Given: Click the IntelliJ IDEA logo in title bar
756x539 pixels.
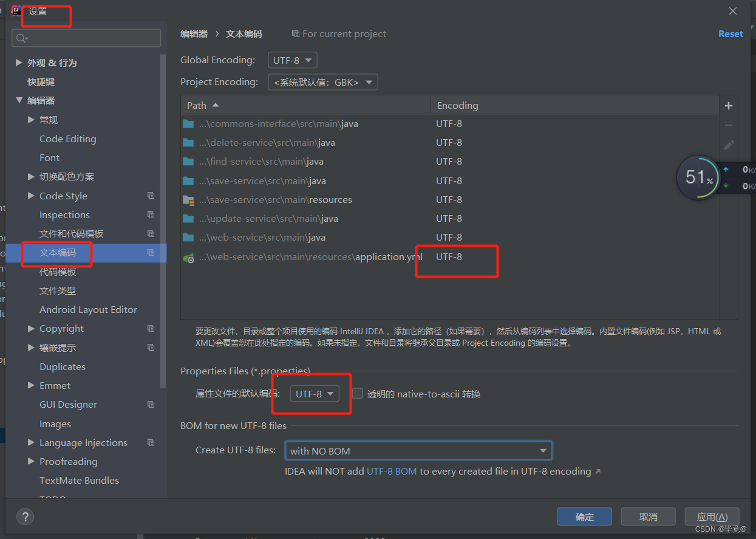Looking at the screenshot, I should coord(16,11).
